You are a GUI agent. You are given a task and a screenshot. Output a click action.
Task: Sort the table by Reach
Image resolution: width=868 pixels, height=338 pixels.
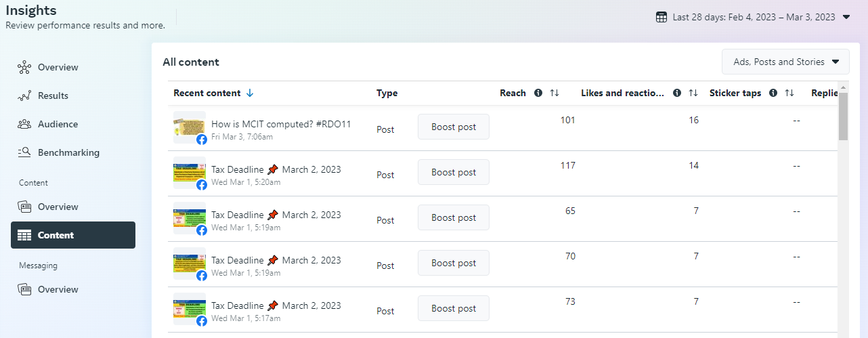pos(555,93)
